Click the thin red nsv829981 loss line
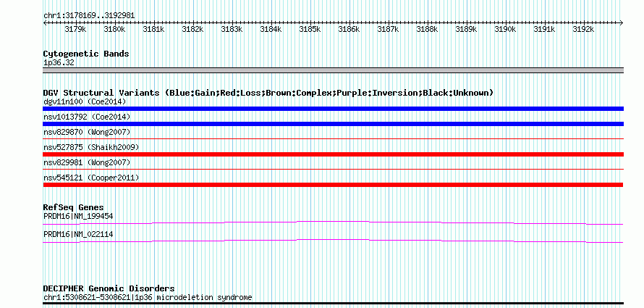The width and height of the screenshot is (644, 308). [333, 170]
